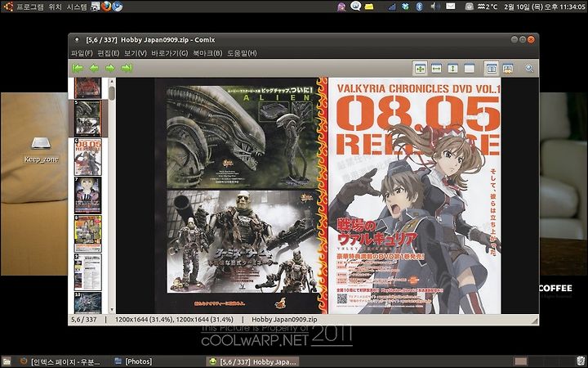Open the clock showing 오후 11:34:05

(545, 7)
